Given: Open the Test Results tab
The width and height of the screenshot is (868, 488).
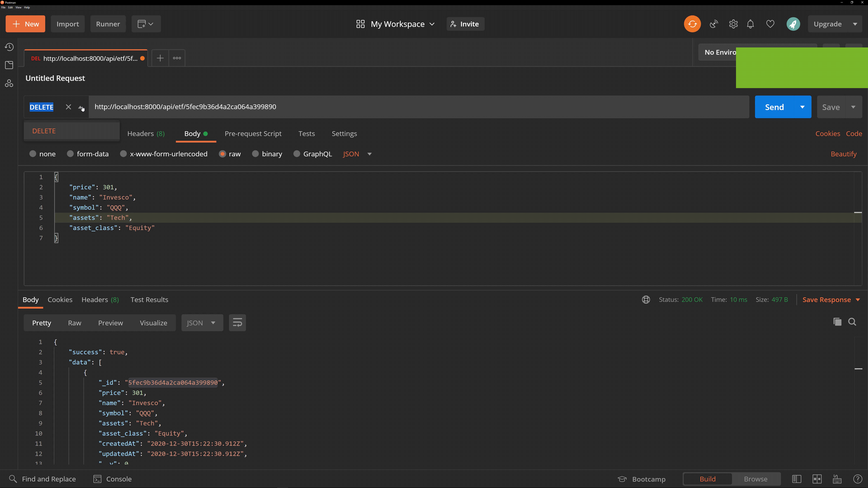Looking at the screenshot, I should [x=149, y=299].
